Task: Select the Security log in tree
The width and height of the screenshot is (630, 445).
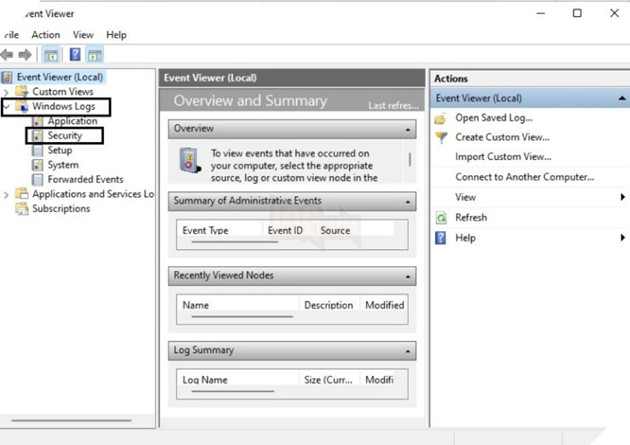Action: 64,135
